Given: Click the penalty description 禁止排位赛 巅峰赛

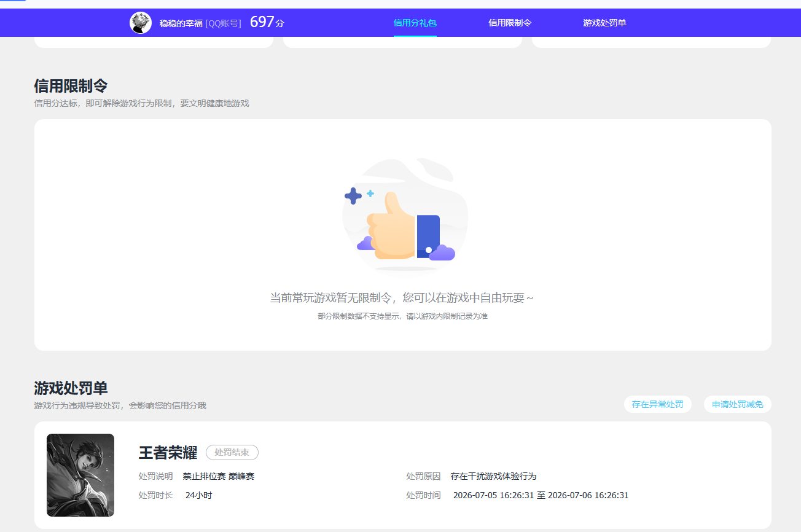Looking at the screenshot, I should 219,477.
